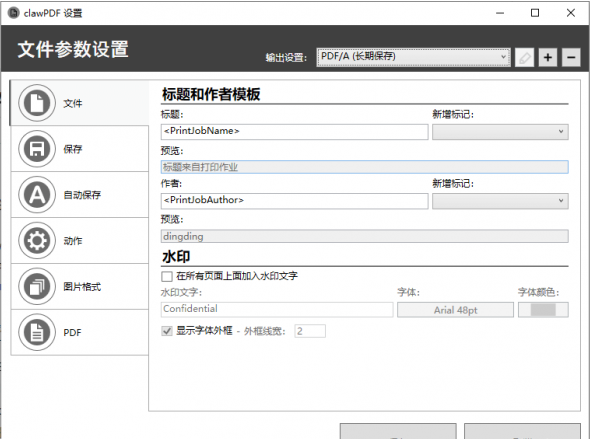The image size is (590, 439).
Task: Expand the 输出设置 PDF/A profile dropdown
Action: point(414,57)
